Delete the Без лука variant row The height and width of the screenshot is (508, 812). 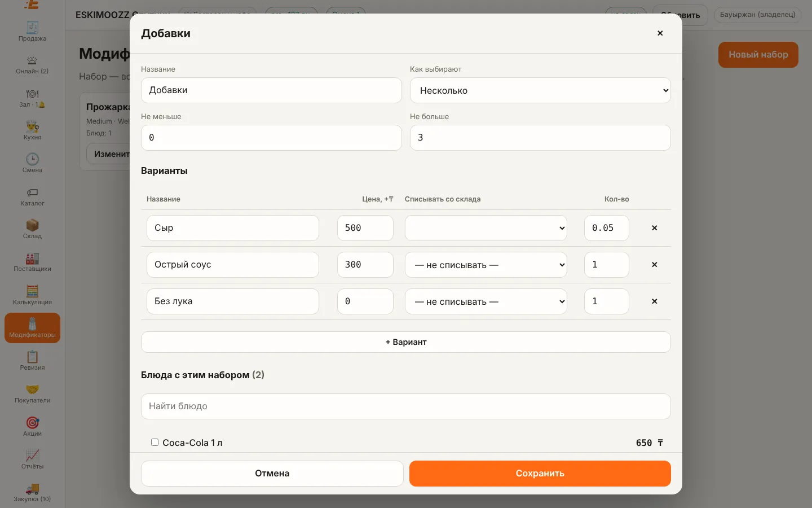[x=654, y=301]
